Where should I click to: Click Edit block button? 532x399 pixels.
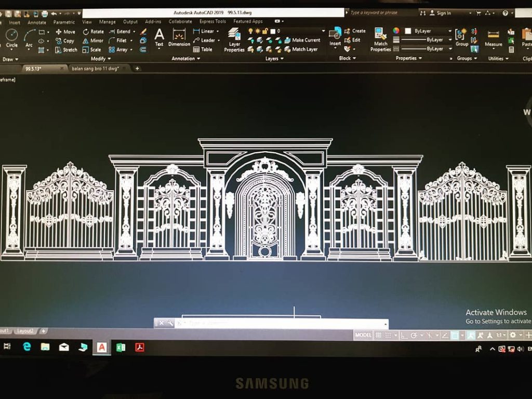[352, 40]
